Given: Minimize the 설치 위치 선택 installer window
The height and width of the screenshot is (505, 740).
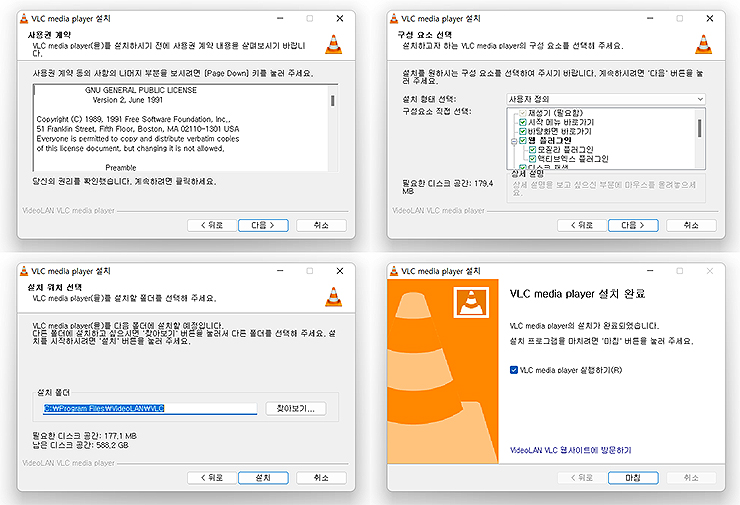Looking at the screenshot, I should click(280, 271).
